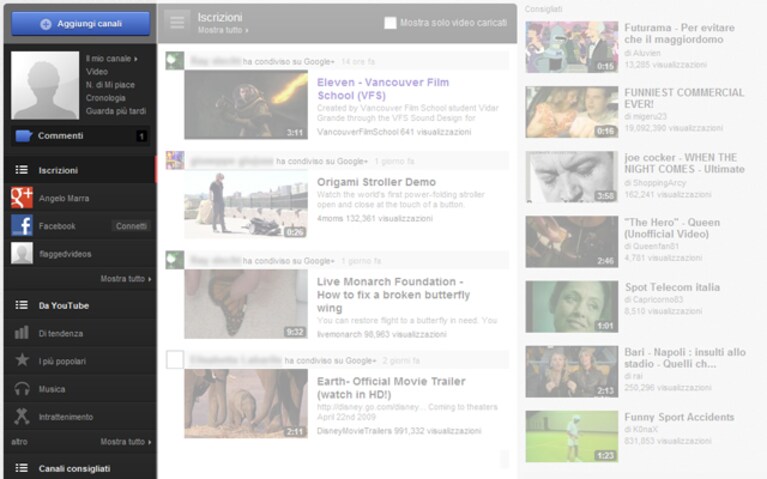Screen dimensions: 767x479
Task: Open the Video link under profile
Action: click(97, 71)
